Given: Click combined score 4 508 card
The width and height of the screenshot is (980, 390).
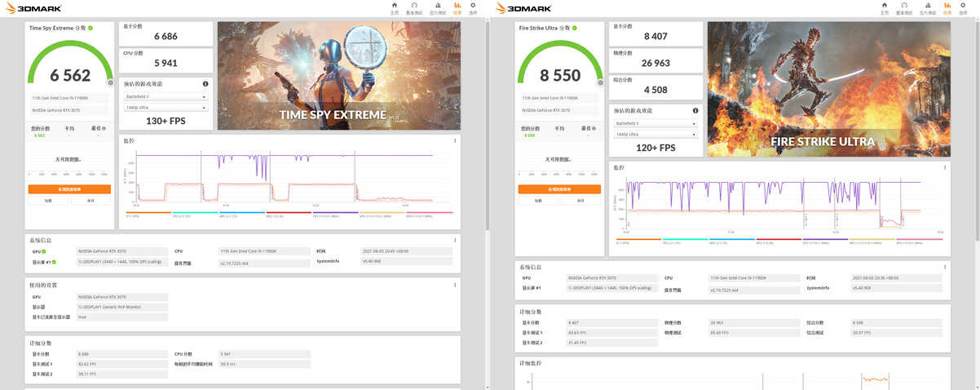Looking at the screenshot, I should click(656, 87).
